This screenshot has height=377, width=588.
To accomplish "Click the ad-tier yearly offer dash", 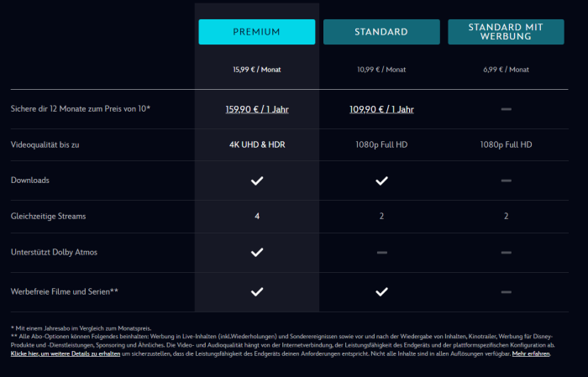I will point(506,109).
